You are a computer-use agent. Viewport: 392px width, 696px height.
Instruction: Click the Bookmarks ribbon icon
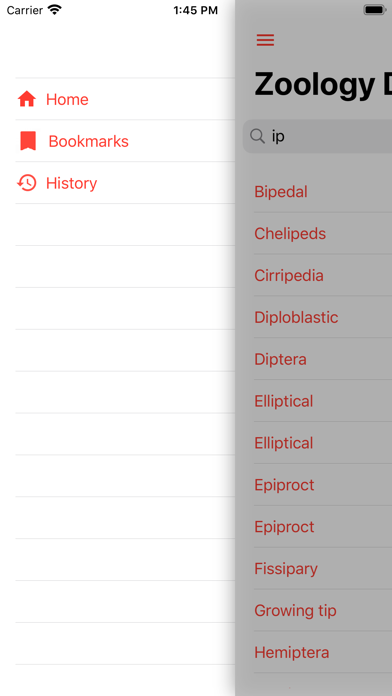click(x=28, y=141)
